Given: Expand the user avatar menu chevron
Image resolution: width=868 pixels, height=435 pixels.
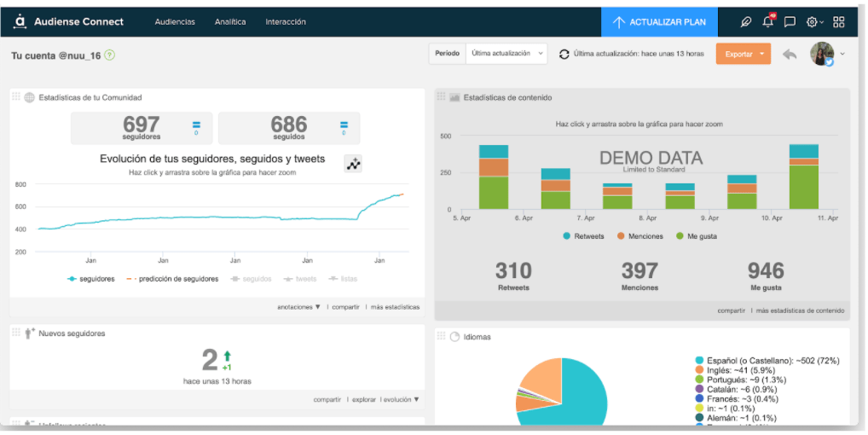Looking at the screenshot, I should click(x=842, y=54).
